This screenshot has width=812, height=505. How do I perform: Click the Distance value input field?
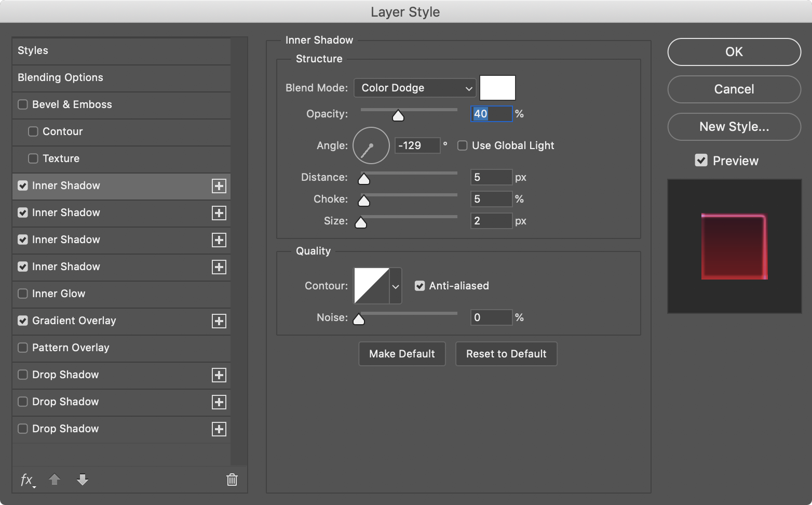click(x=491, y=178)
